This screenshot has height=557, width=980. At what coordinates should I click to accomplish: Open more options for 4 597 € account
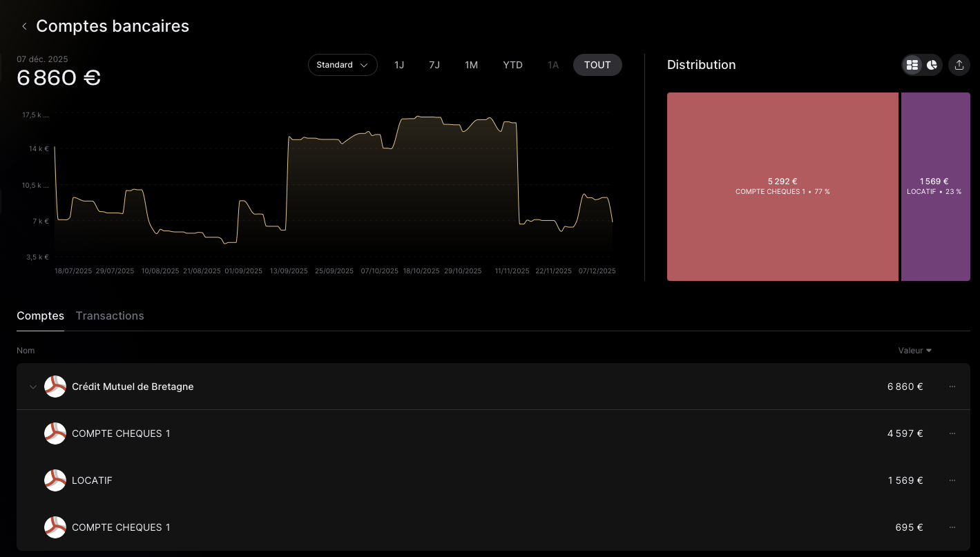coord(952,433)
